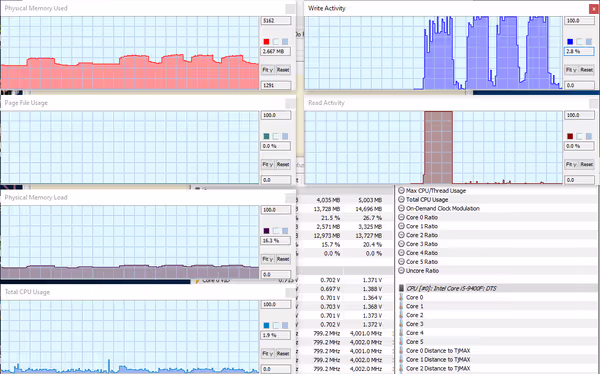Click the icon beside Core 0 Ratio
The image size is (600, 374).
coord(401,217)
